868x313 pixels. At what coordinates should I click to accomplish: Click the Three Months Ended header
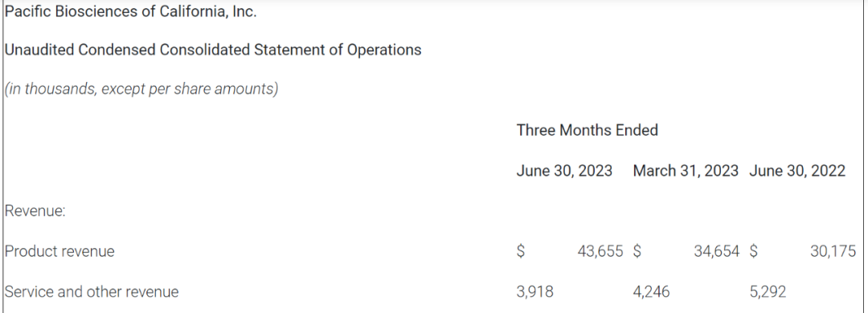click(x=588, y=130)
